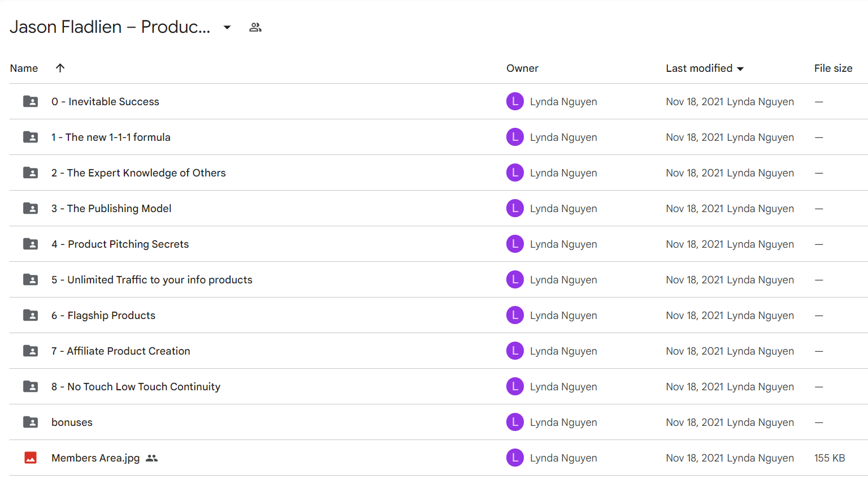Sort by the Name column header
The height and width of the screenshot is (500, 868).
point(24,68)
